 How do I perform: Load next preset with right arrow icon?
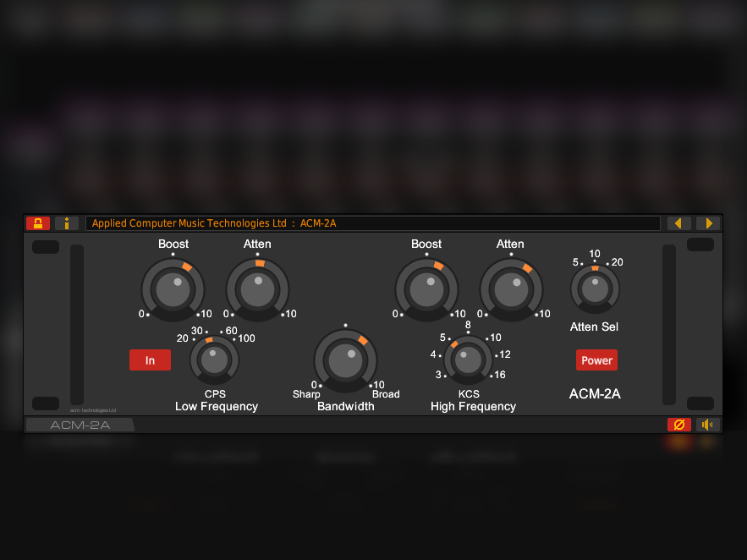(709, 222)
